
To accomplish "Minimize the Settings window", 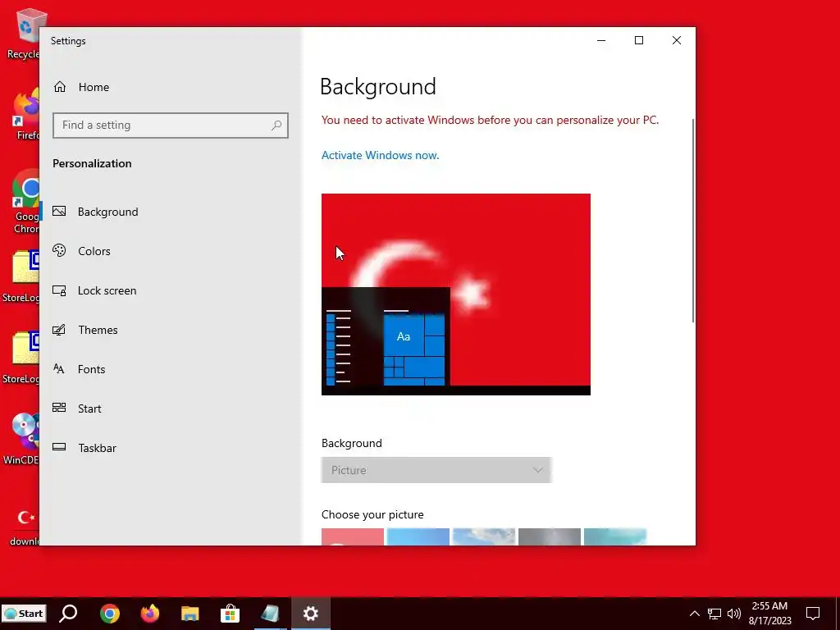I will pyautogui.click(x=601, y=41).
